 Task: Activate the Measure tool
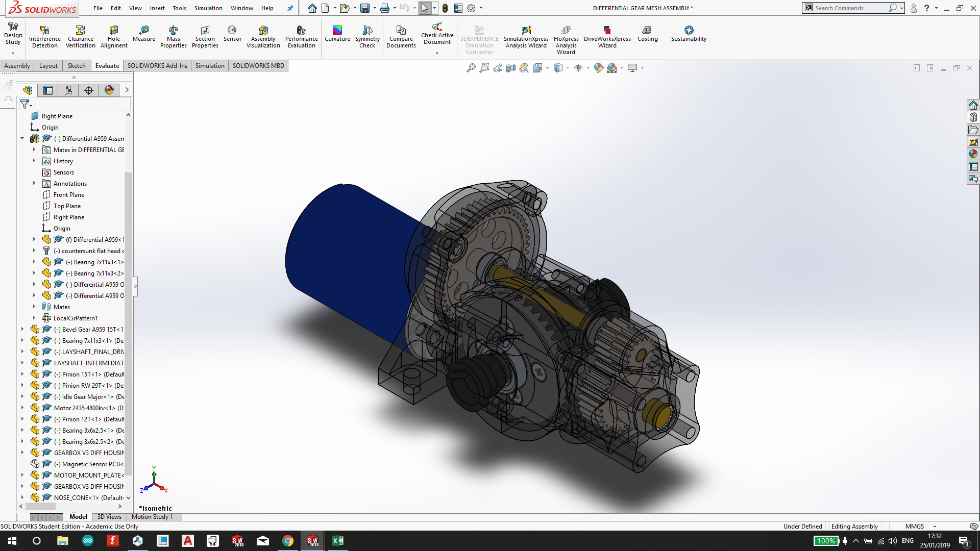(x=144, y=34)
